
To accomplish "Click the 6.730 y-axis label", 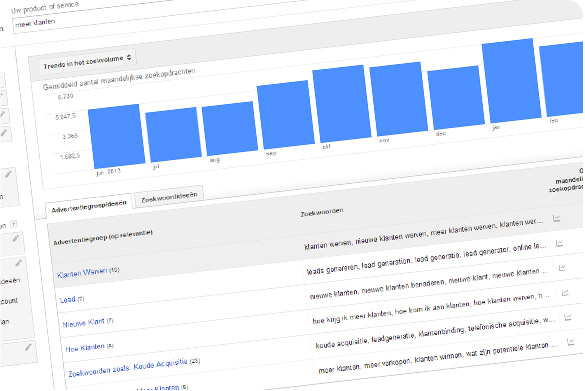I will click(65, 97).
